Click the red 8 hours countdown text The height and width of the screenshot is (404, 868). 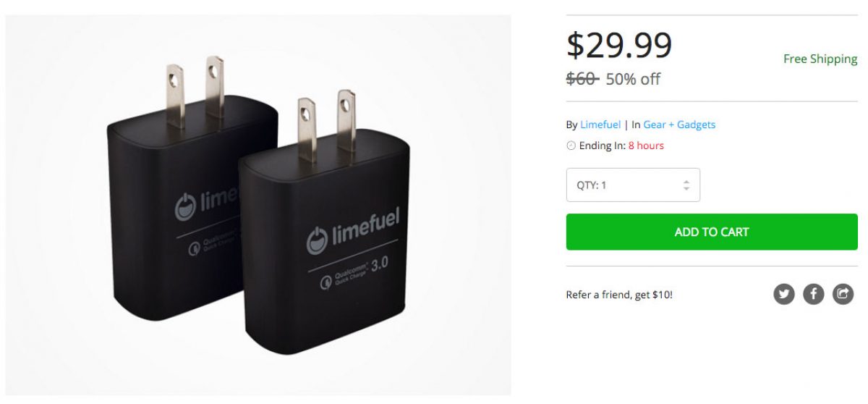coord(646,146)
